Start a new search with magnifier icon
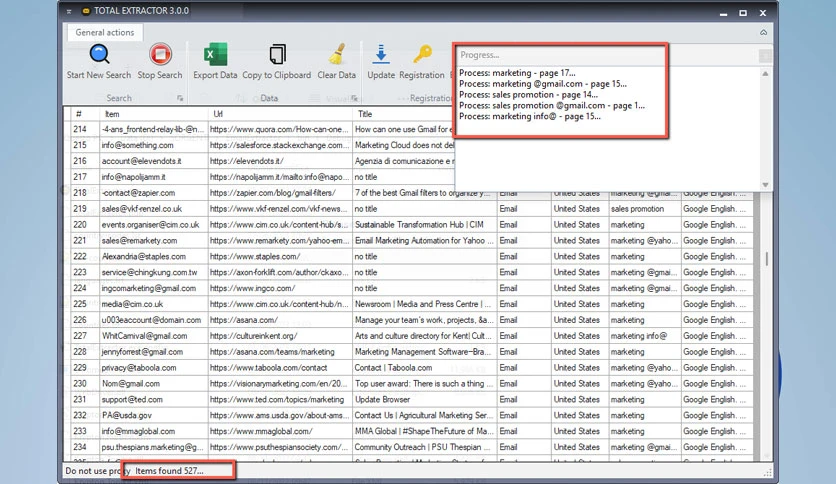Viewport: 836px width, 484px height. click(99, 62)
